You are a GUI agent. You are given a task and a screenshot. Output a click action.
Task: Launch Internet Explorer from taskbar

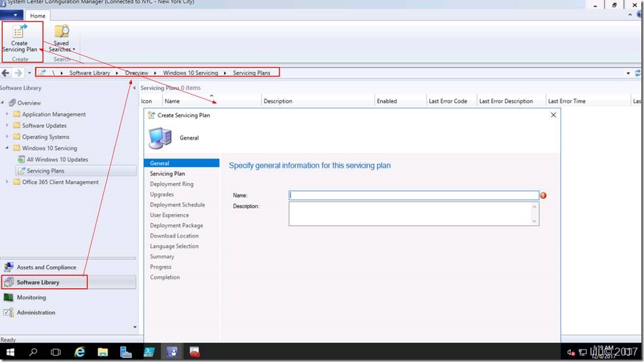(x=79, y=352)
